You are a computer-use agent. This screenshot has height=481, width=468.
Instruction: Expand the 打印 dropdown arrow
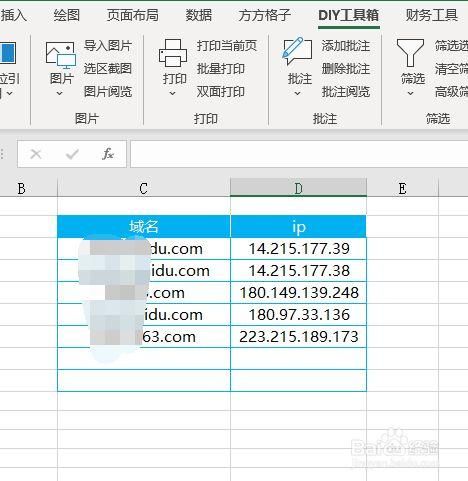coord(172,94)
